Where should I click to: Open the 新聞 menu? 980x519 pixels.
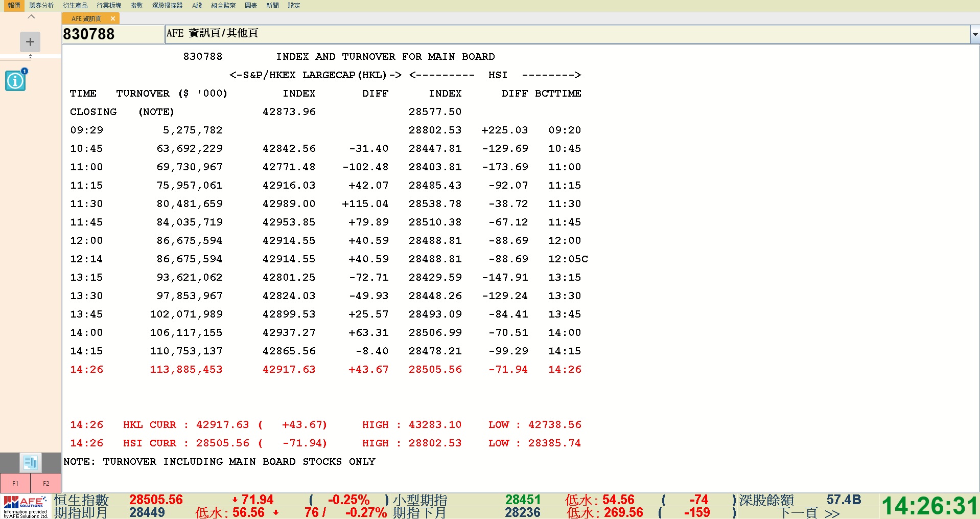(272, 6)
